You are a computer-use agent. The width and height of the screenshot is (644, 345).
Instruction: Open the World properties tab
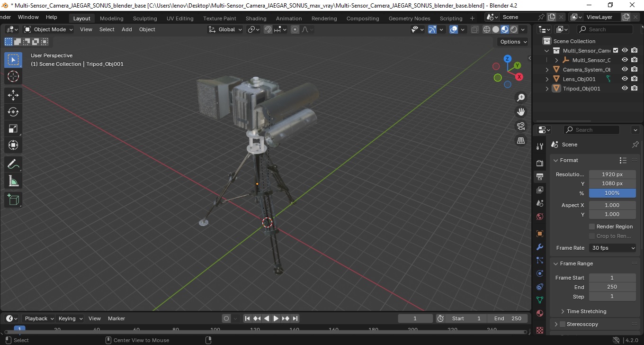pyautogui.click(x=540, y=217)
